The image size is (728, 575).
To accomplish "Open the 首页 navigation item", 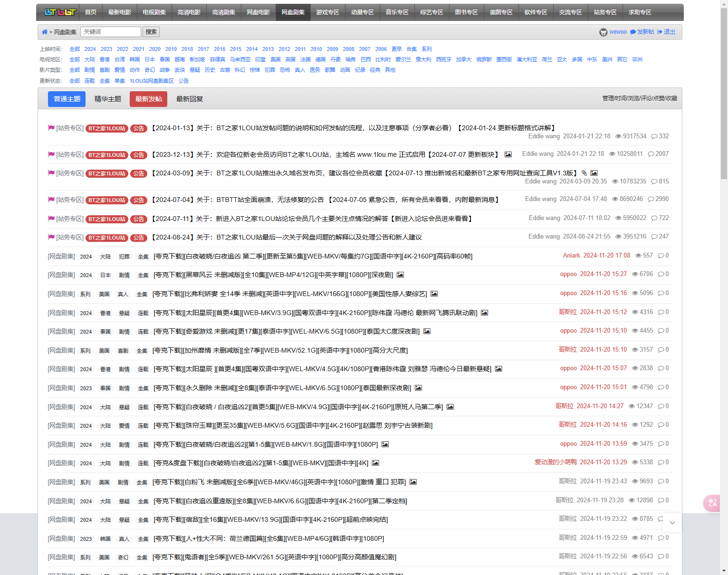I will pos(91,12).
